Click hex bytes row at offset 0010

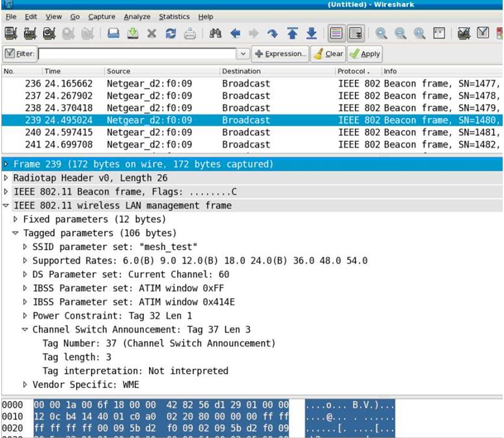pos(161,417)
